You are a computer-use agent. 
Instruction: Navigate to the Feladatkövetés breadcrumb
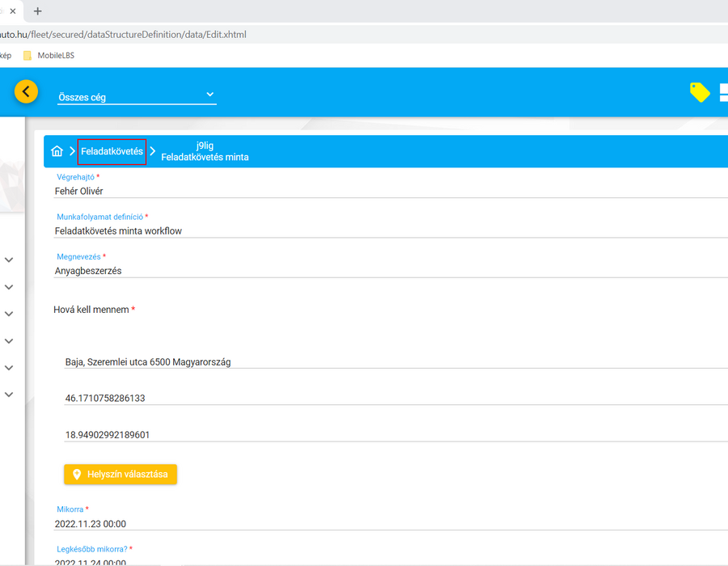pos(112,152)
